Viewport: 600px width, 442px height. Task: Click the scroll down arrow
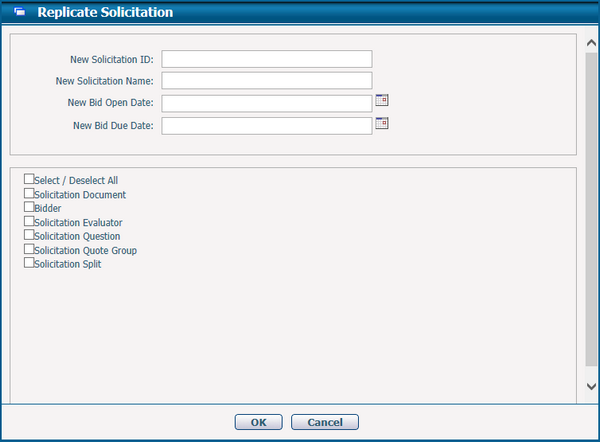[591, 386]
